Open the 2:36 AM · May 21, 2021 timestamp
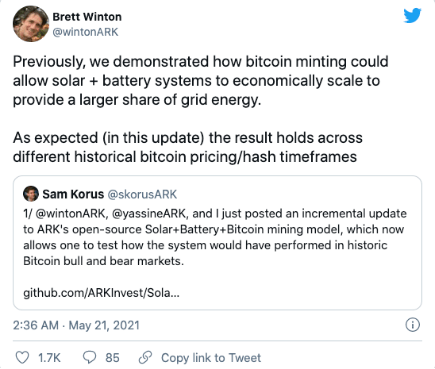The image size is (435, 369). [x=76, y=325]
